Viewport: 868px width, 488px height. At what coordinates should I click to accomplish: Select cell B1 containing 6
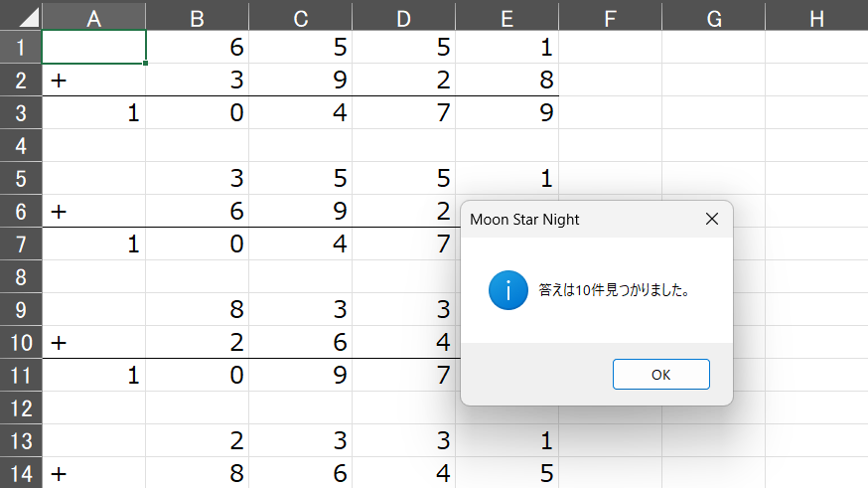click(x=197, y=47)
